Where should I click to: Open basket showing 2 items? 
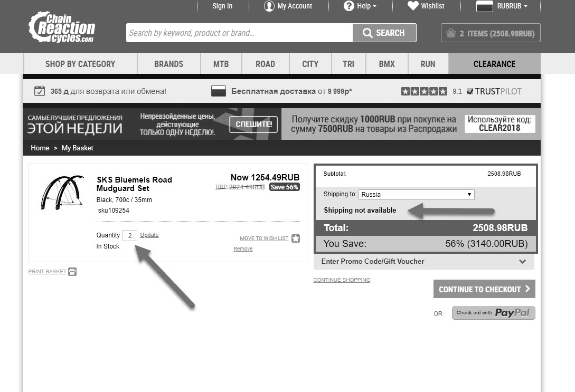coord(491,33)
